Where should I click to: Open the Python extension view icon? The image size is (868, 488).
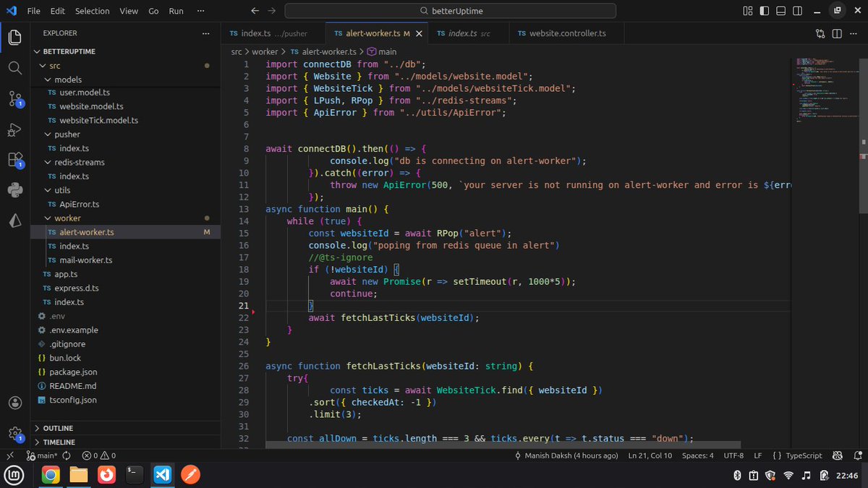click(14, 191)
